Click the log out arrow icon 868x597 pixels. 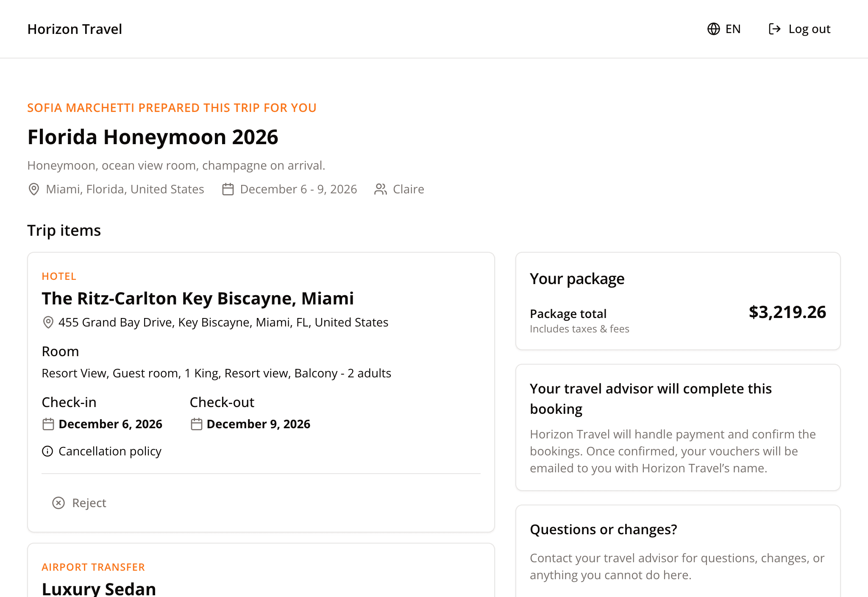(775, 29)
